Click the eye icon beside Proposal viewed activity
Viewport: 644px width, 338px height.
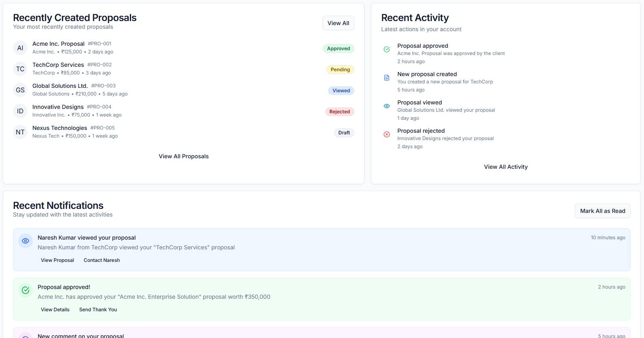387,106
